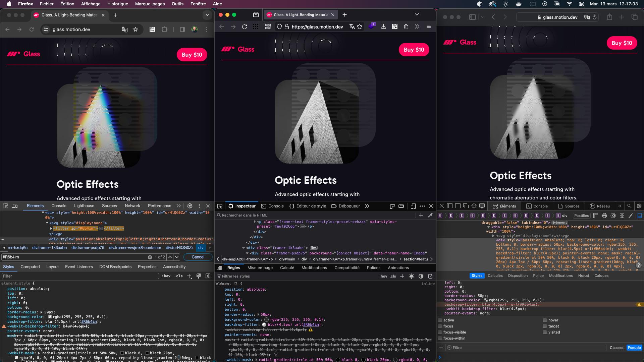644x362 pixels.
Task: Collapse svg display:none node in Chrome Elements
Action: pyautogui.click(x=47, y=223)
